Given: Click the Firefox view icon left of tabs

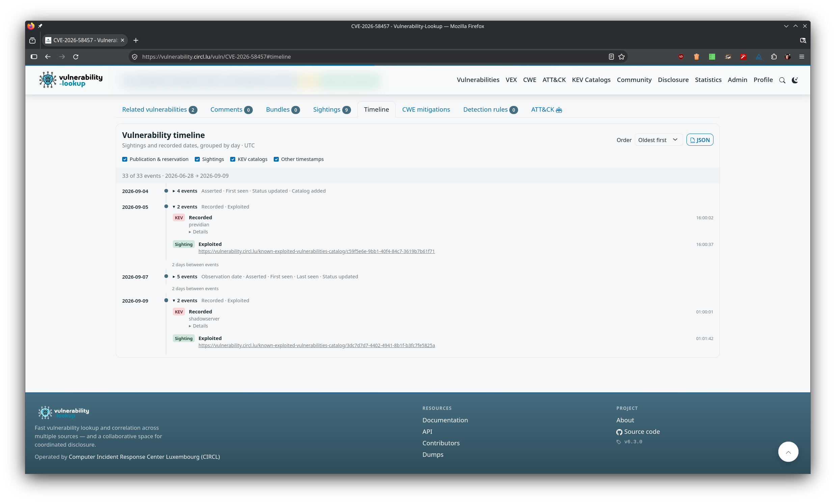Looking at the screenshot, I should coord(33,40).
